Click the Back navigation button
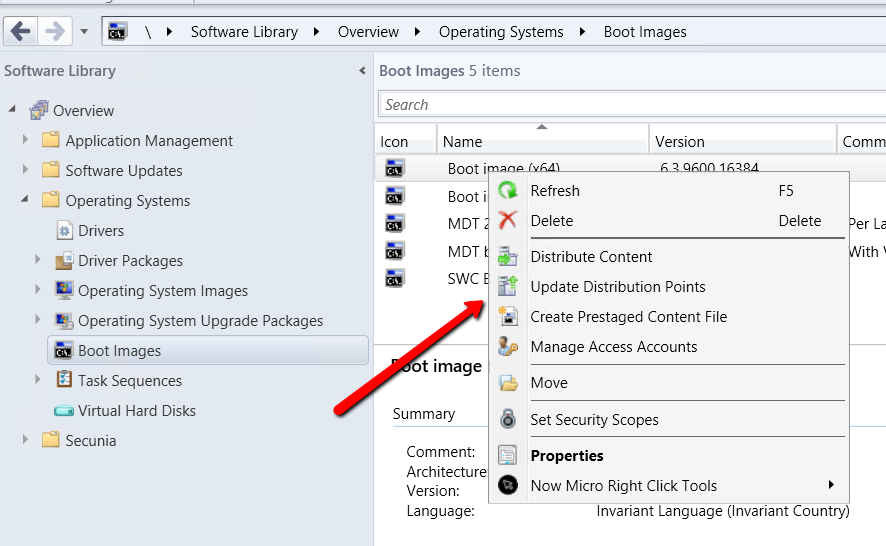This screenshot has width=886, height=546. (21, 32)
